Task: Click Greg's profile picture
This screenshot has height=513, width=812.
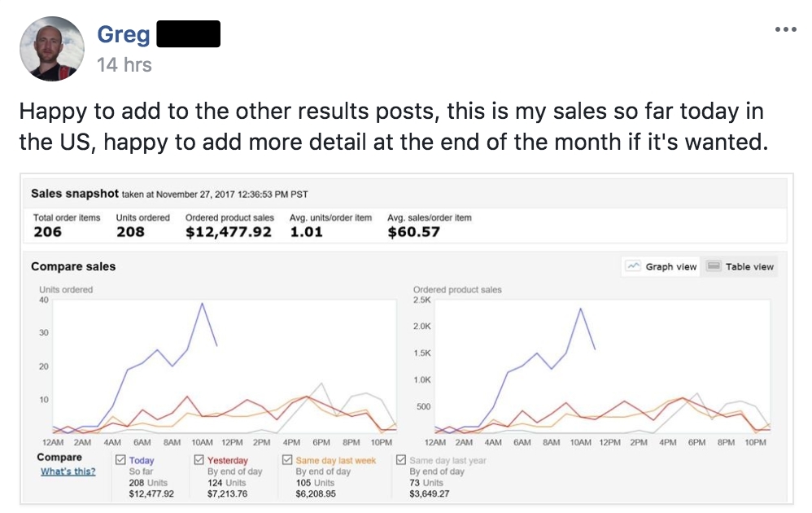Action: pyautogui.click(x=51, y=49)
